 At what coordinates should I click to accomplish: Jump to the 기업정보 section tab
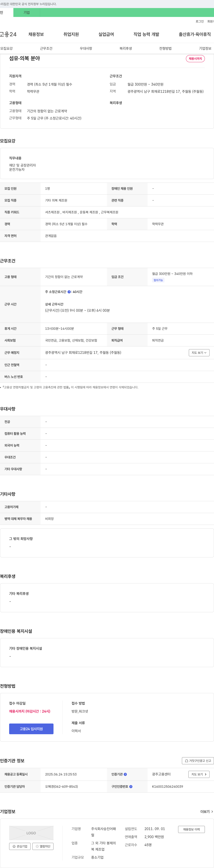[205, 49]
